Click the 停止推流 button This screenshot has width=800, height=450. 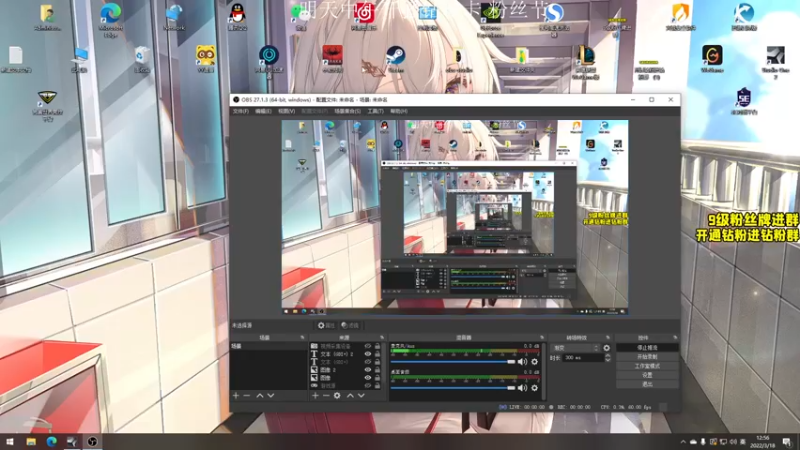(647, 347)
